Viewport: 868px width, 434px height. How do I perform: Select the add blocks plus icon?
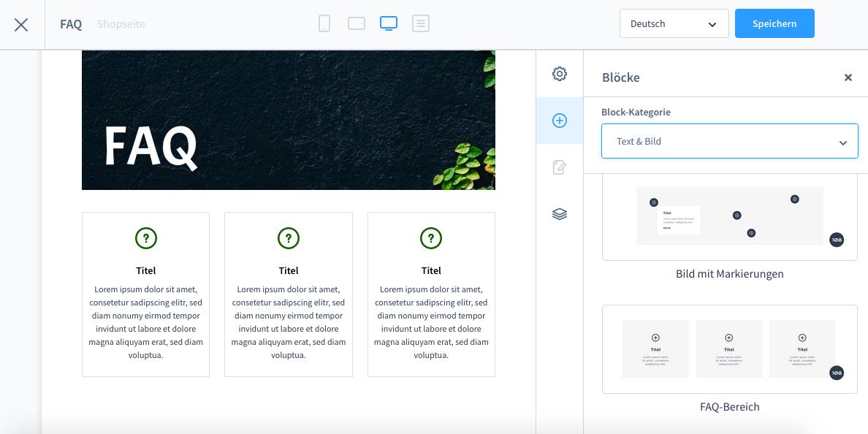coord(560,121)
